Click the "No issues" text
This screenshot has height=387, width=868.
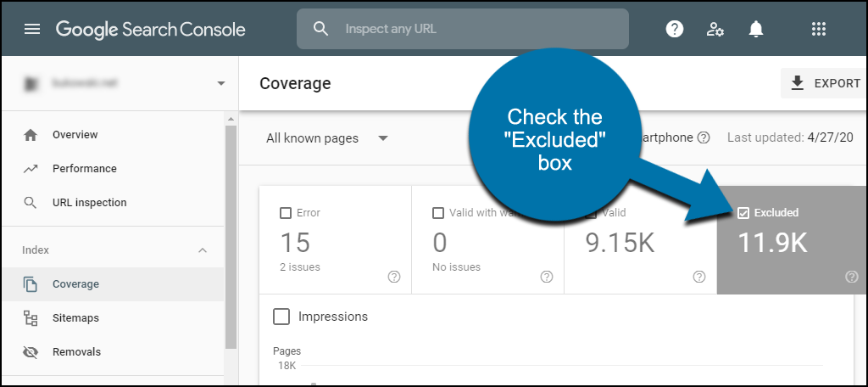(456, 267)
